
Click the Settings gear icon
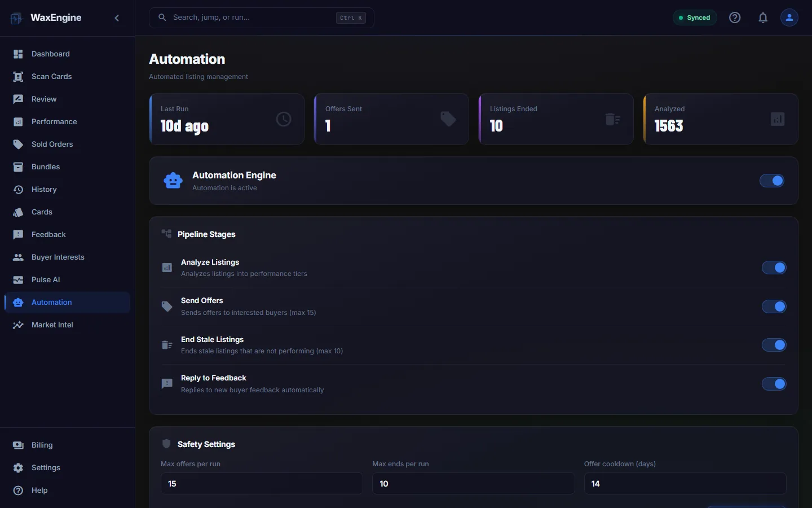18,468
